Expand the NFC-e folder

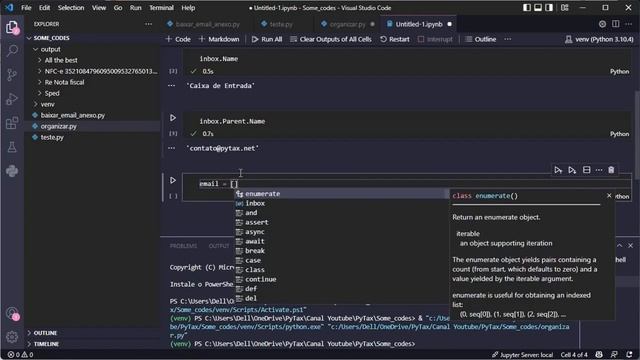(x=39, y=71)
